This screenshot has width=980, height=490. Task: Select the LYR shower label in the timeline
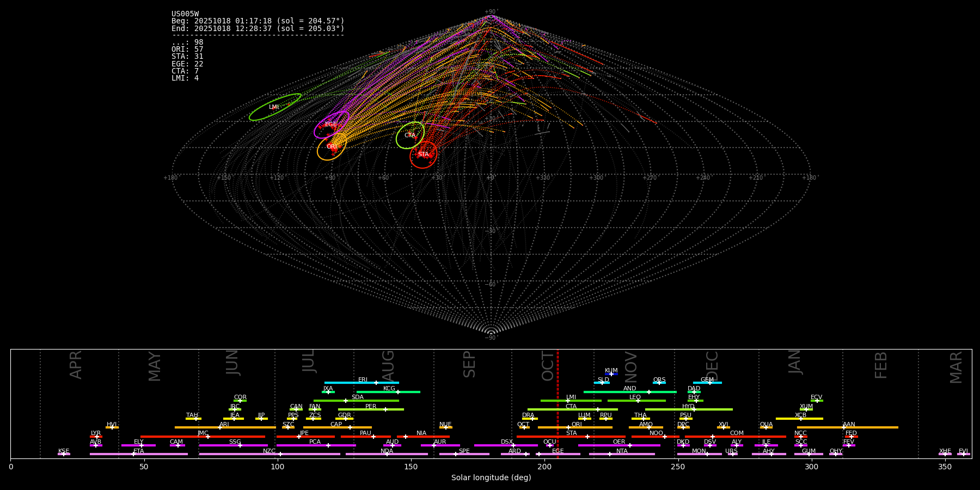pyautogui.click(x=96, y=433)
